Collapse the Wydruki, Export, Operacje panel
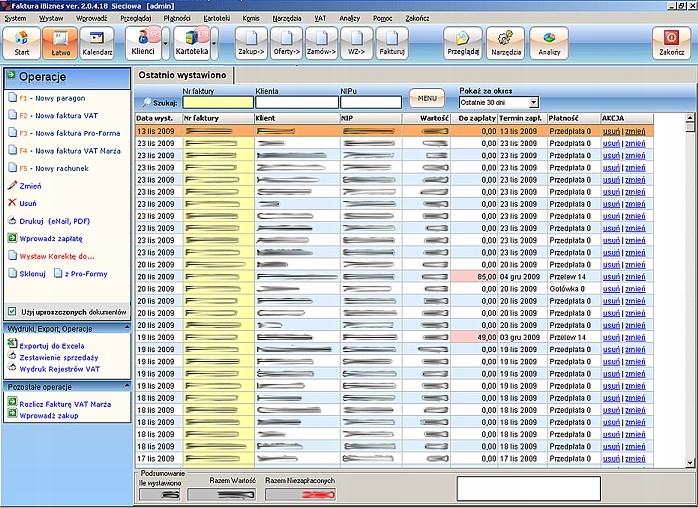 click(126, 327)
